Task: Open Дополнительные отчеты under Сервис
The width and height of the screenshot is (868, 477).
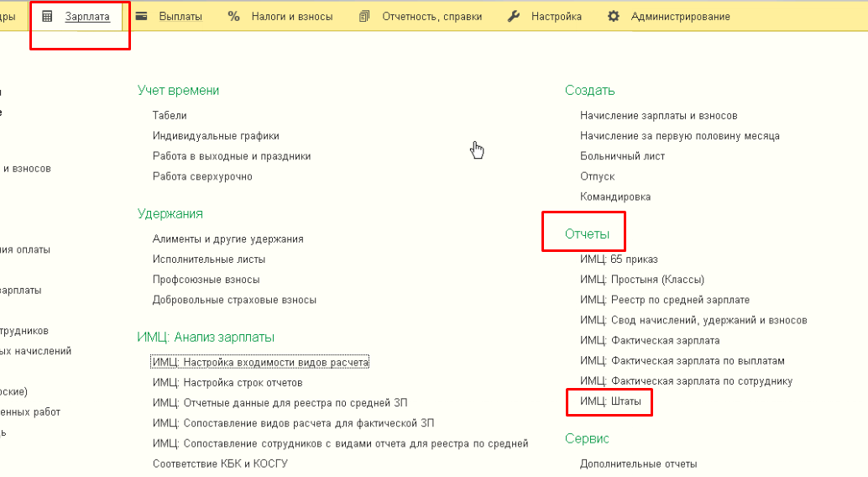Action: click(638, 464)
